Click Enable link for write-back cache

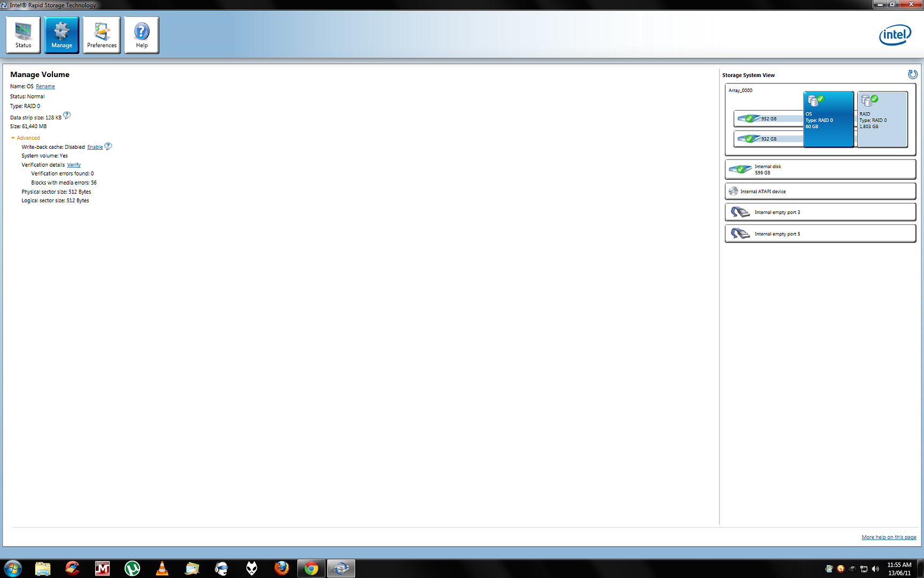(x=95, y=147)
